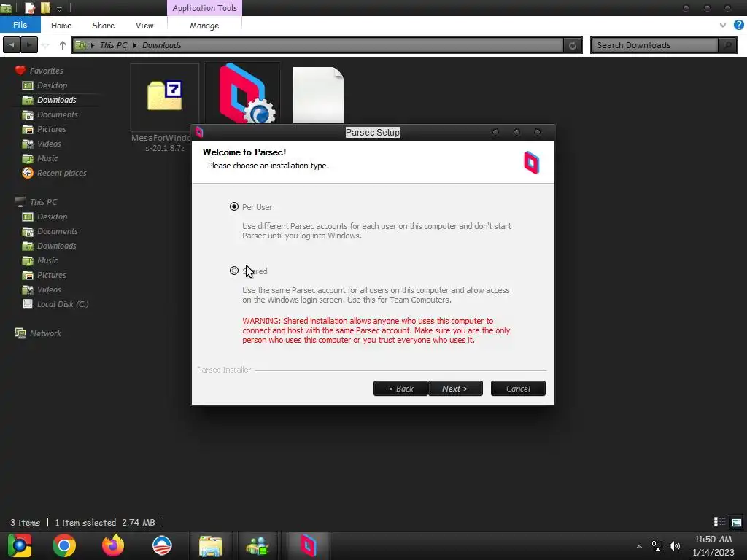The width and height of the screenshot is (747, 560).
Task: Open the volume speaker tray icon
Action: click(675, 546)
